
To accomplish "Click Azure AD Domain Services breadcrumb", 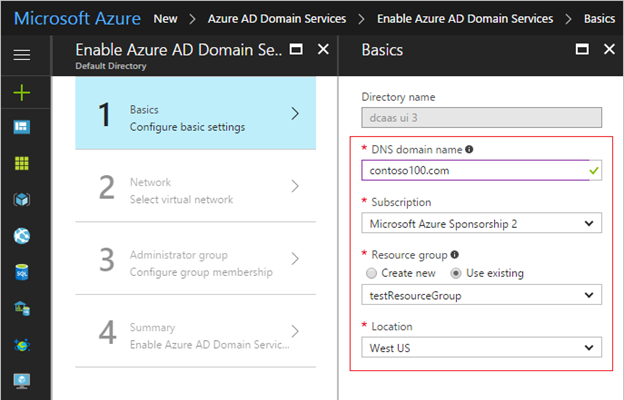I will coord(277,18).
